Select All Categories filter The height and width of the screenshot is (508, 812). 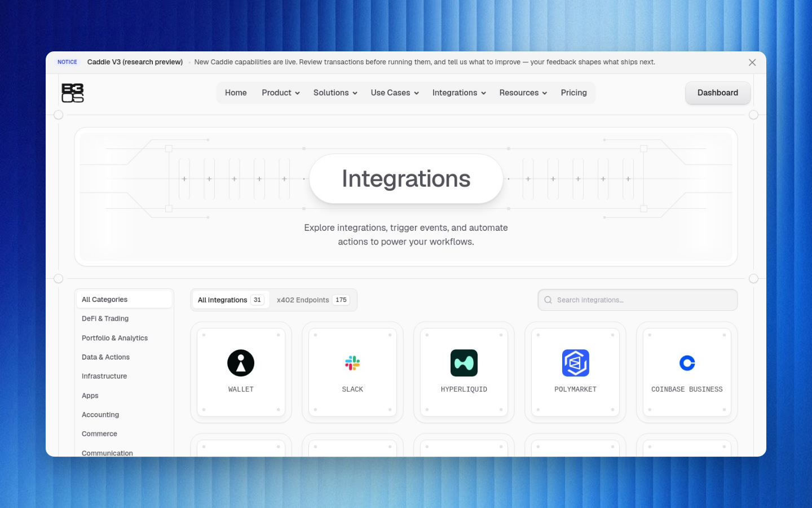pyautogui.click(x=123, y=300)
